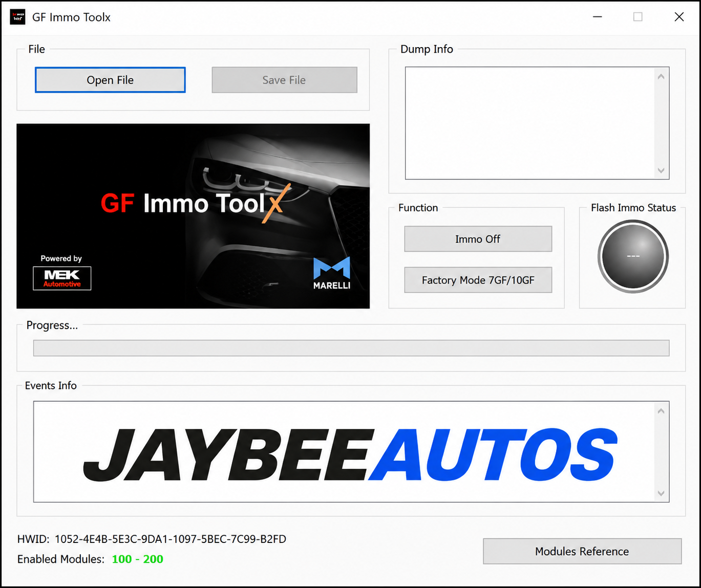Click the MEK Automotive logo
Viewport: 701px width, 588px height.
pos(62,278)
